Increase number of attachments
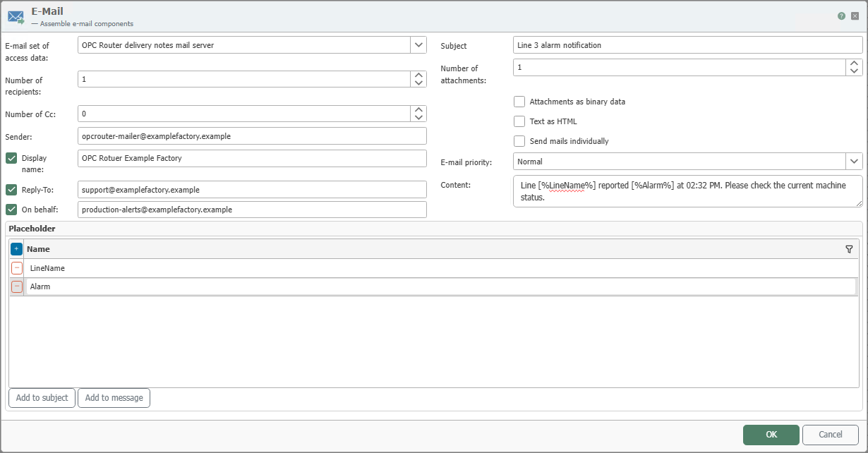Viewport: 868px width, 453px height. click(855, 64)
